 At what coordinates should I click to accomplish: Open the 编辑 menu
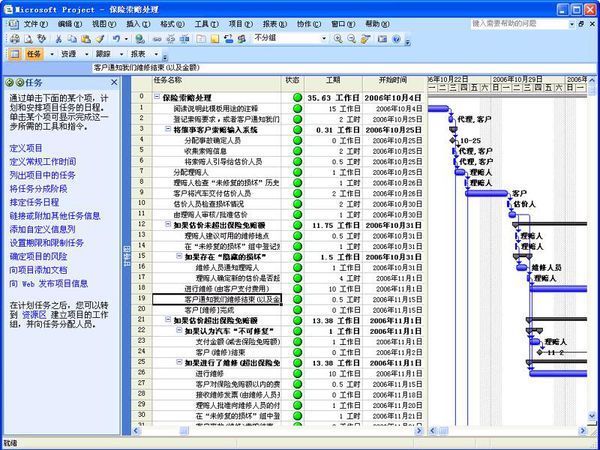70,24
